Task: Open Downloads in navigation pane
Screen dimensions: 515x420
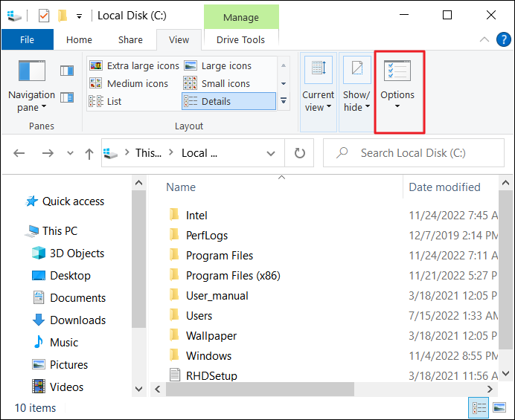Action: tap(69, 320)
